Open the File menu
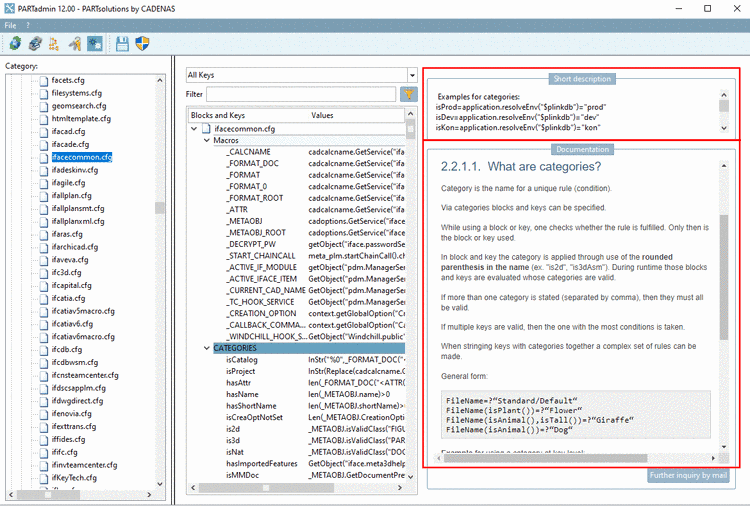Screen dimensions: 750x506 pyautogui.click(x=11, y=25)
